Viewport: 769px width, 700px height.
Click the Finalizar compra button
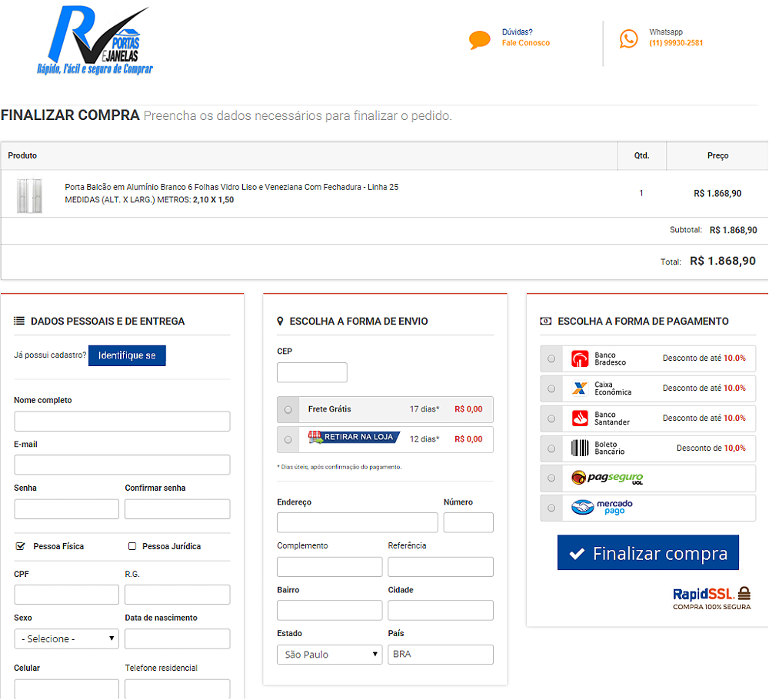point(647,553)
